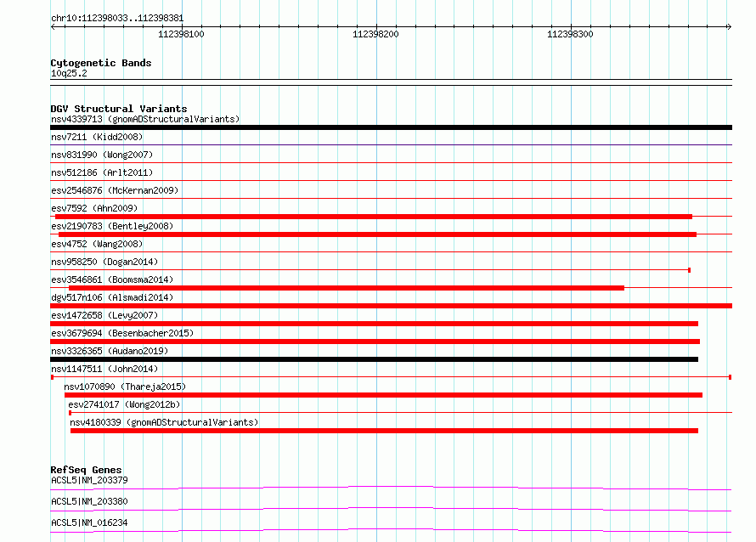Click the 112398100 ruler position label
The height and width of the screenshot is (542, 756).
(181, 34)
